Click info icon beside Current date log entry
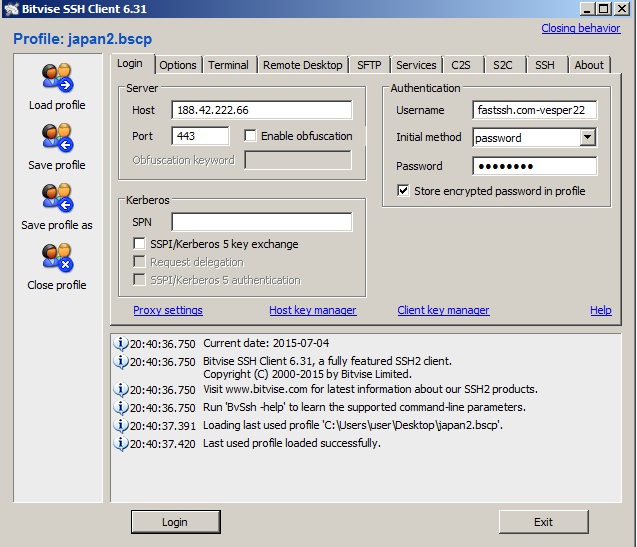The height and width of the screenshot is (547, 637). (121, 343)
